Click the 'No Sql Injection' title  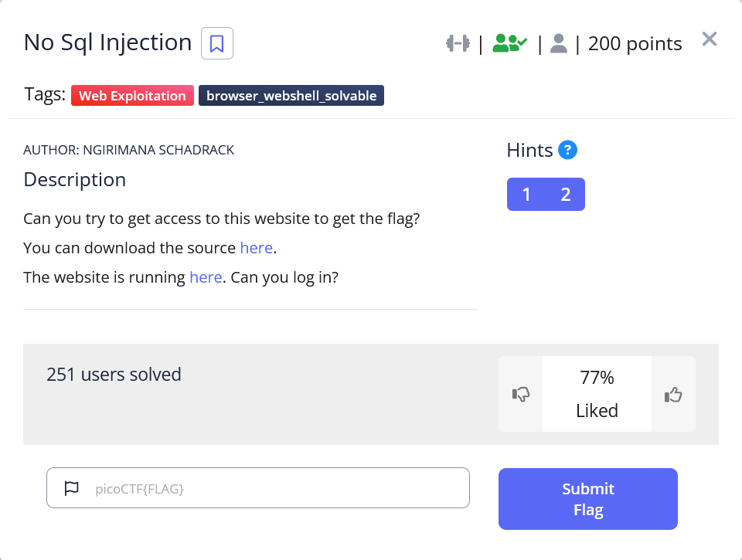[108, 42]
